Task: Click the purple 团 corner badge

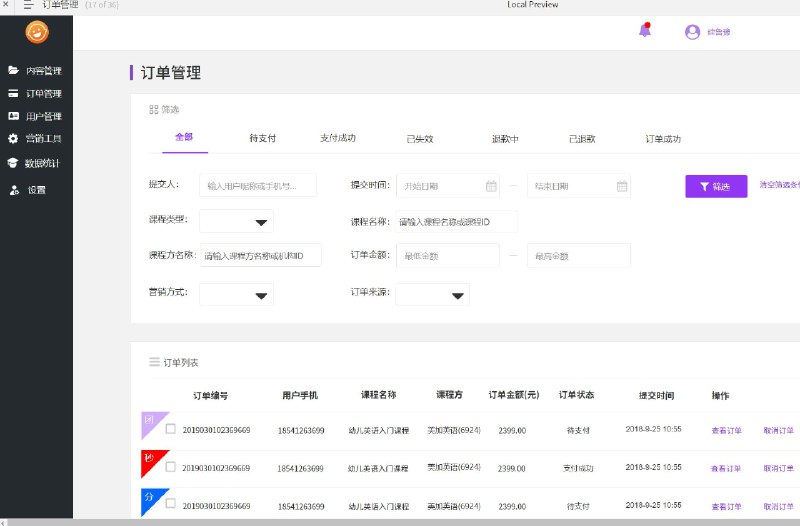Action: (x=151, y=421)
